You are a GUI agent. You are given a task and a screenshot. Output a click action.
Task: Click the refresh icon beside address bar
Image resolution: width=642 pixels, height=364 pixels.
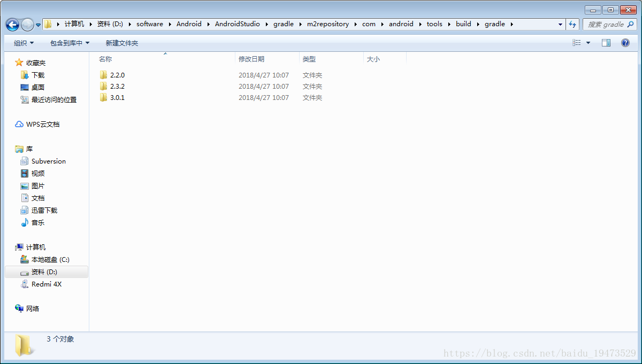(573, 24)
